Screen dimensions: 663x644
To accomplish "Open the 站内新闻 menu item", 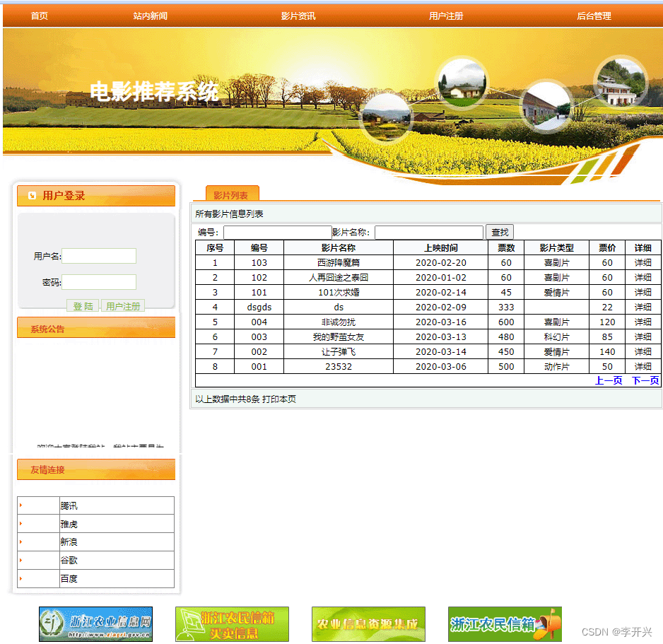I will [x=150, y=16].
